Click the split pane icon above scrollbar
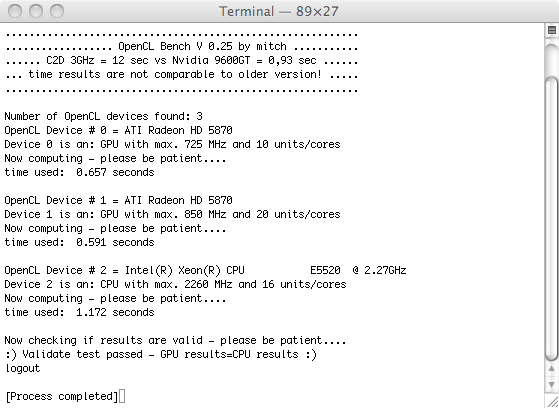559x408 pixels. (552, 30)
